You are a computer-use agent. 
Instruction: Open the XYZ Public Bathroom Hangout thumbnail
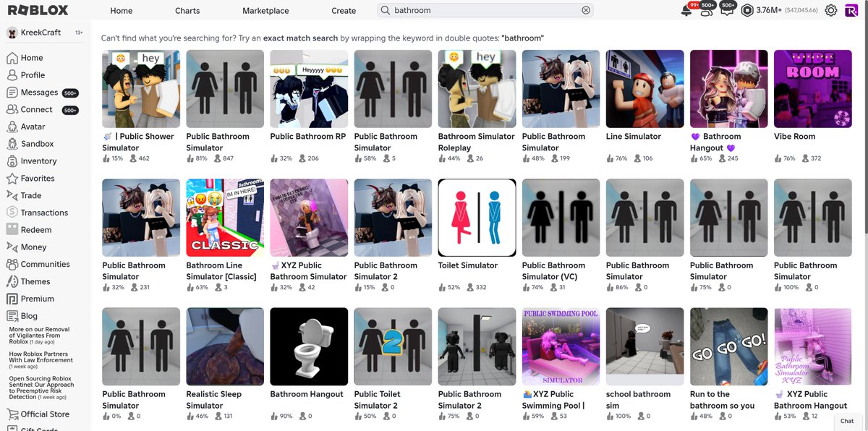tap(812, 346)
